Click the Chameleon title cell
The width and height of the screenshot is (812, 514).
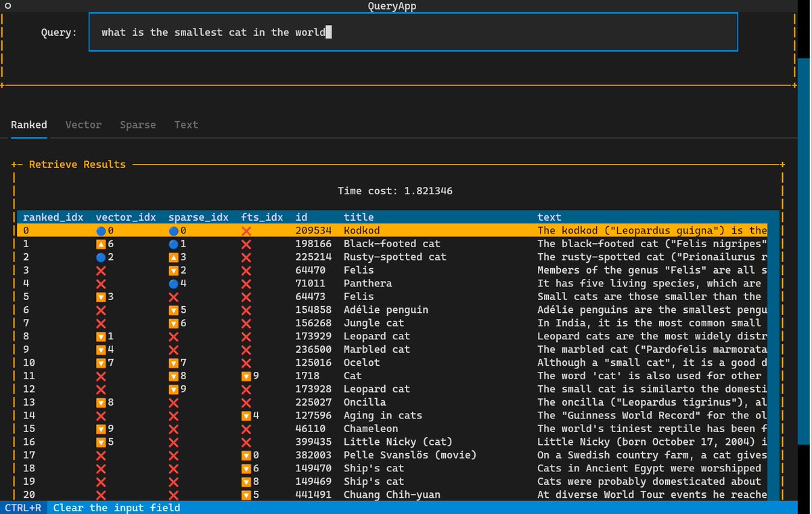[371, 429]
